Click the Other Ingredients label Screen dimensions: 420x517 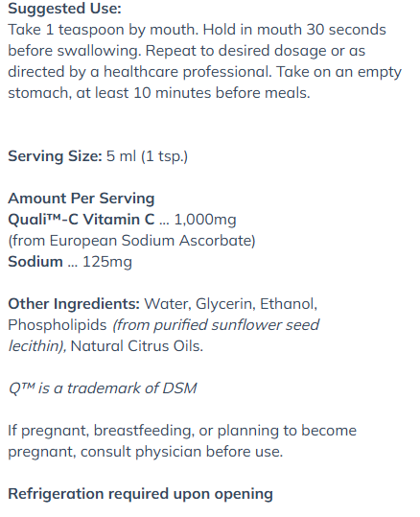tap(74, 304)
